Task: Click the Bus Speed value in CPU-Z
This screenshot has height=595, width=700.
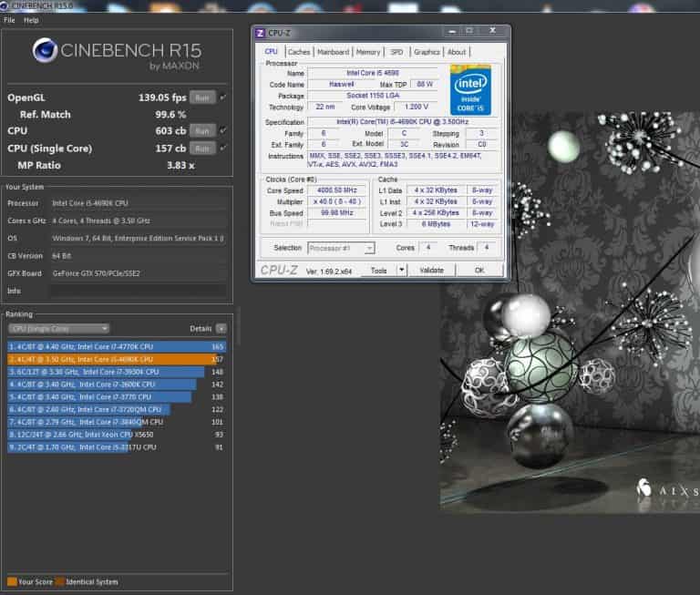Action: pos(337,213)
